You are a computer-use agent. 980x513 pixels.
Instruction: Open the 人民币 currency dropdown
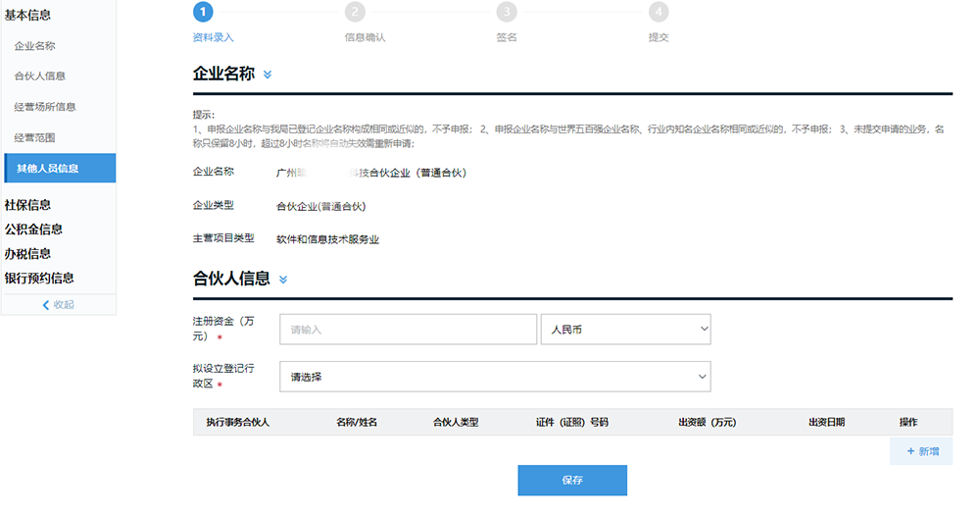click(625, 329)
